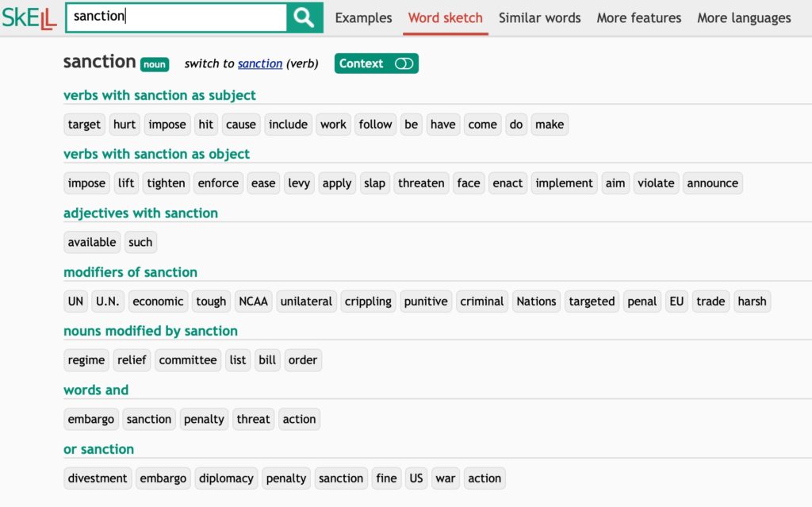Select the 'available' adjective chip
Image resolution: width=812 pixels, height=507 pixels.
(92, 242)
